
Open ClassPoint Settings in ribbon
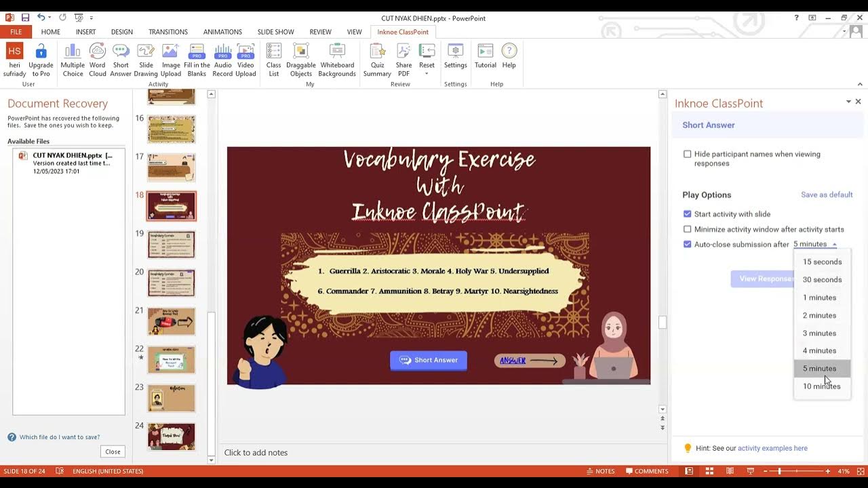pos(456,56)
